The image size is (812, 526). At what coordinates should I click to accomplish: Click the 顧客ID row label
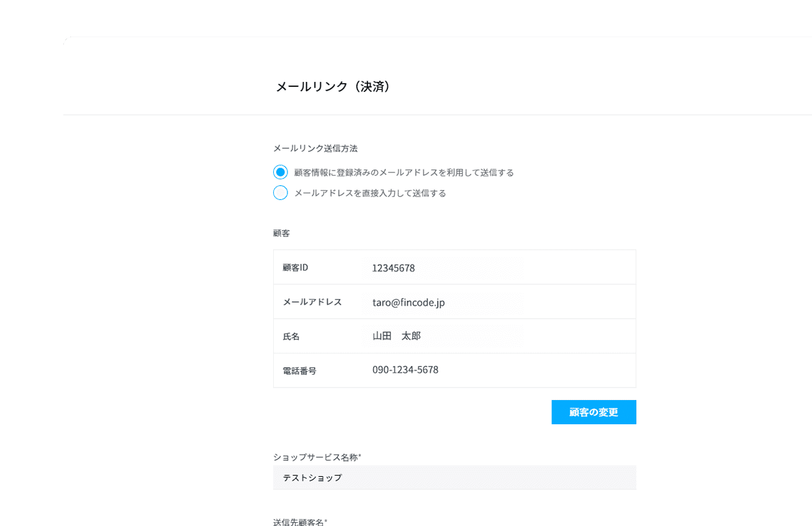coord(295,267)
